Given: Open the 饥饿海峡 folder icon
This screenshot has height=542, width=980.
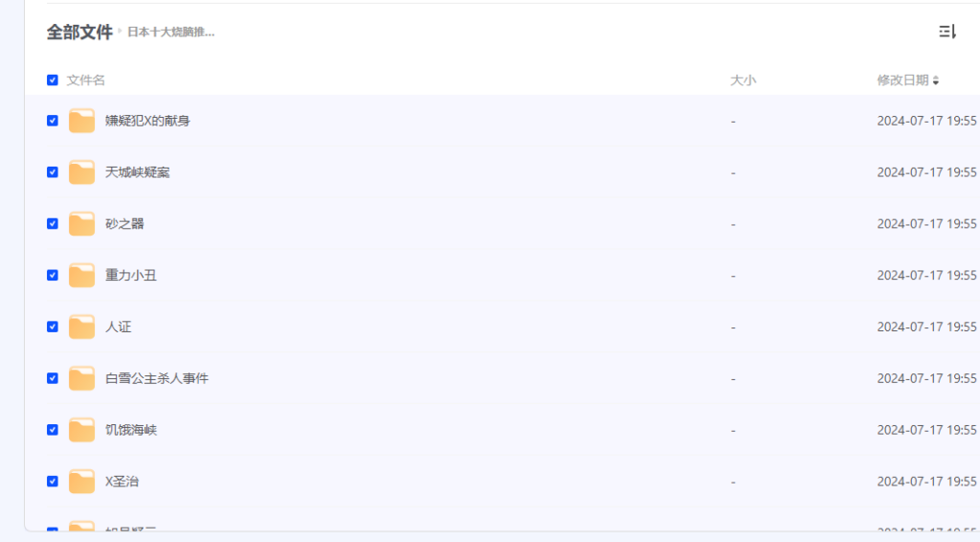Looking at the screenshot, I should click(81, 430).
